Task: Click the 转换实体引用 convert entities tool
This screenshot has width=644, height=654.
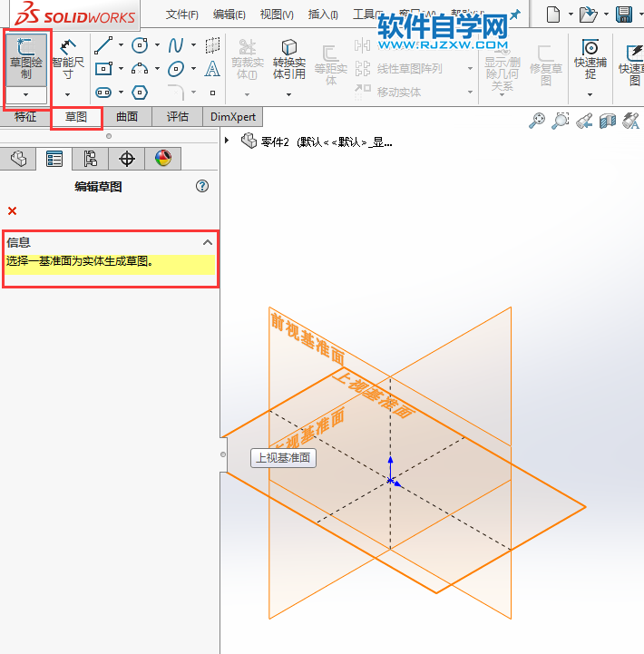Action: point(288,59)
